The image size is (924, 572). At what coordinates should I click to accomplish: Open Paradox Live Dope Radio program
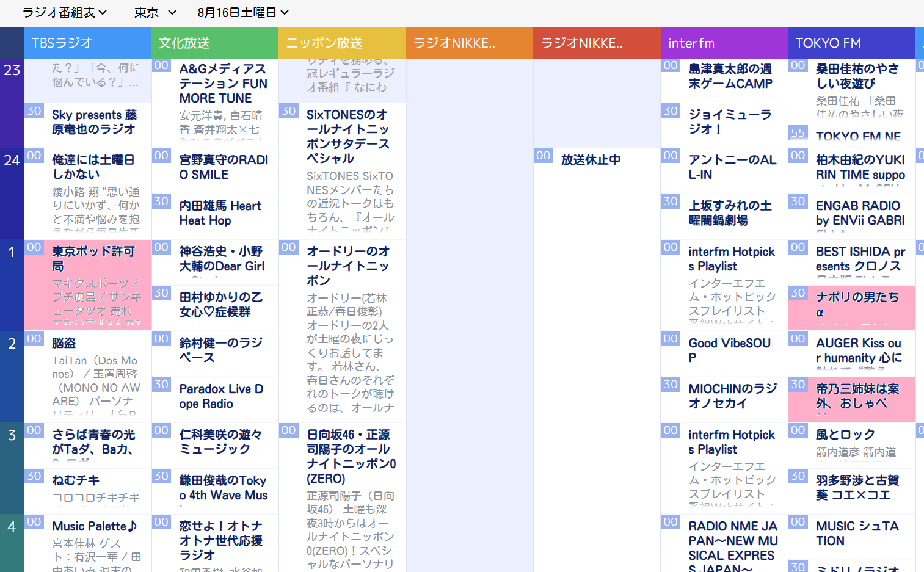pos(215,400)
